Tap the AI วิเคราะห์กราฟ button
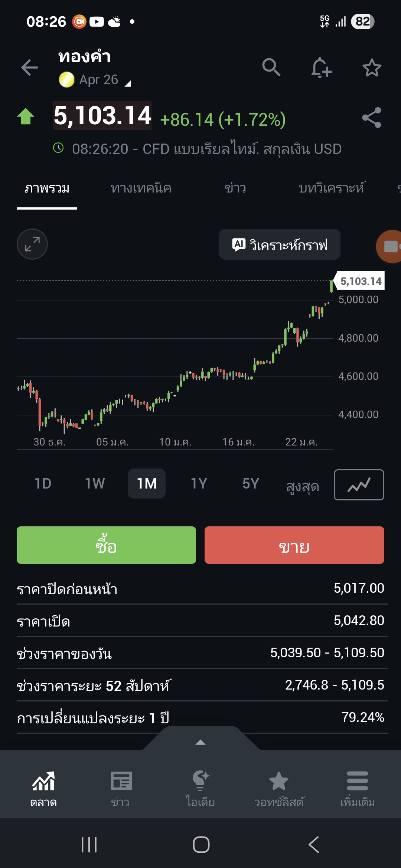 (280, 244)
